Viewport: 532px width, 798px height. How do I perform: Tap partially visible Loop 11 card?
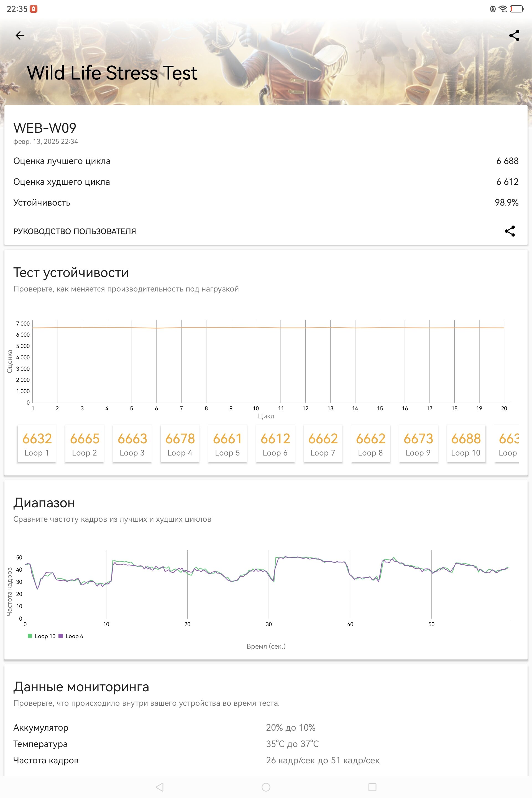point(507,444)
